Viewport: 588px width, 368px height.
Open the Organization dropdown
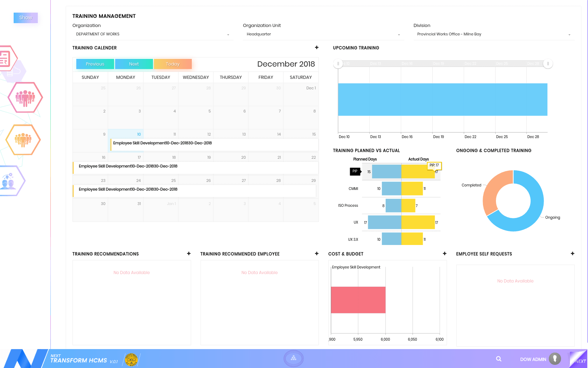(x=153, y=34)
